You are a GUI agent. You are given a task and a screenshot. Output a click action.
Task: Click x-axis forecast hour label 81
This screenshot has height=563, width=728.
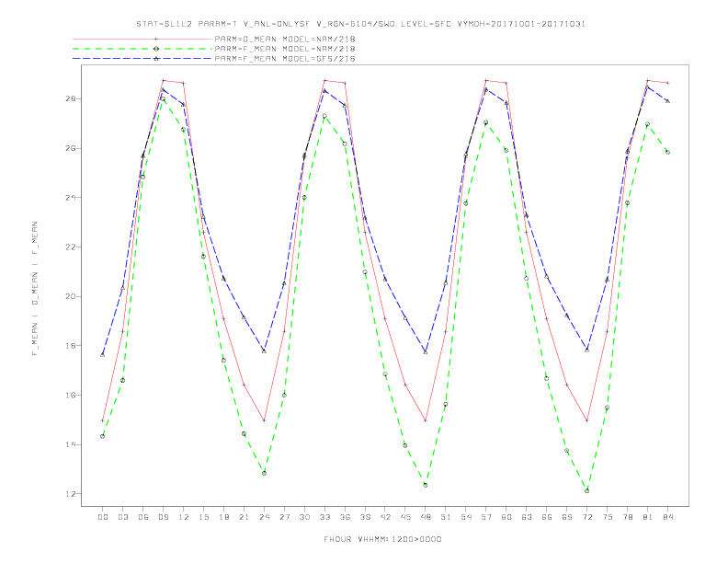(648, 517)
